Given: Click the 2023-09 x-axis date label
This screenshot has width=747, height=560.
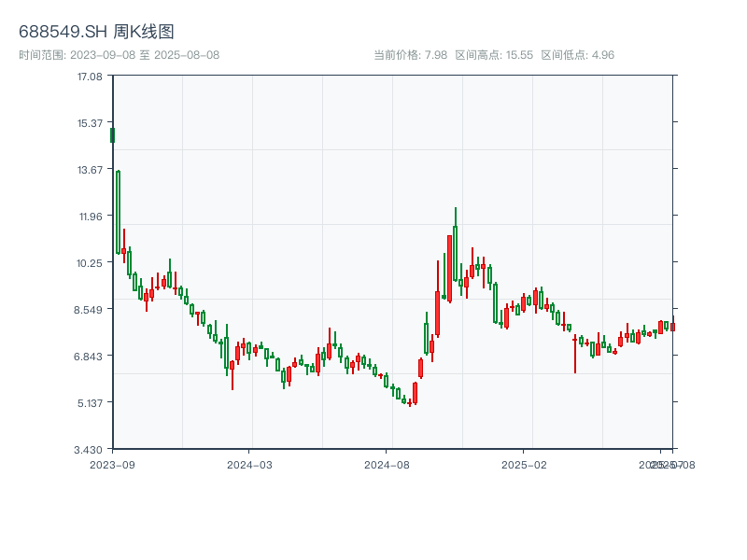Looking at the screenshot, I should click(112, 464).
